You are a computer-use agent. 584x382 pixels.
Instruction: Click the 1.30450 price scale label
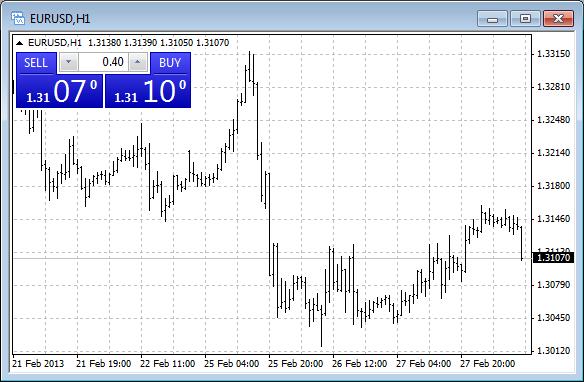click(x=553, y=318)
